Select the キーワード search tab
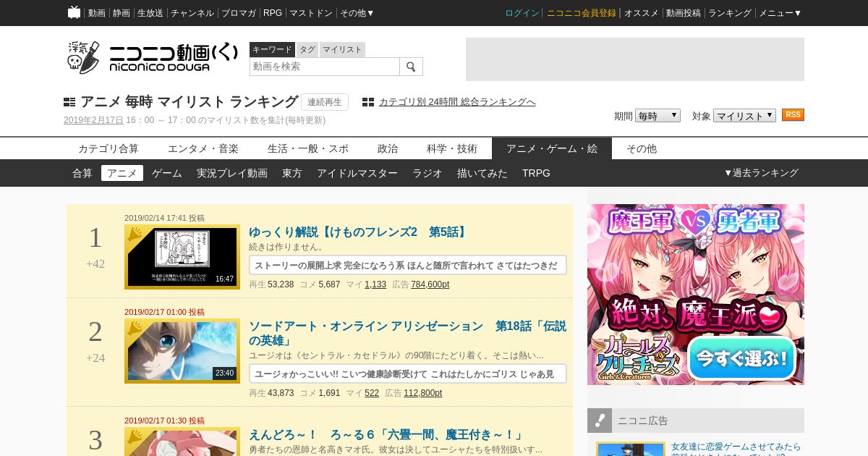The width and height of the screenshot is (868, 456). [x=272, y=49]
